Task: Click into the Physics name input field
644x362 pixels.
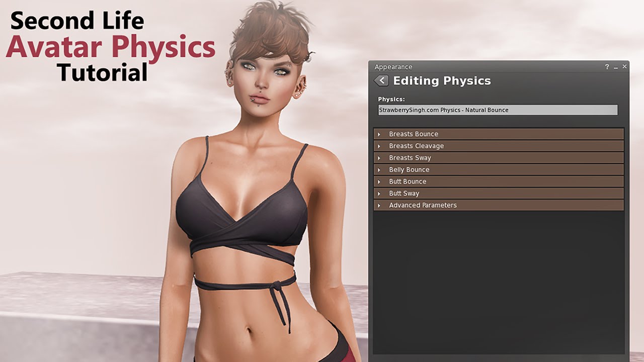Action: [498, 110]
